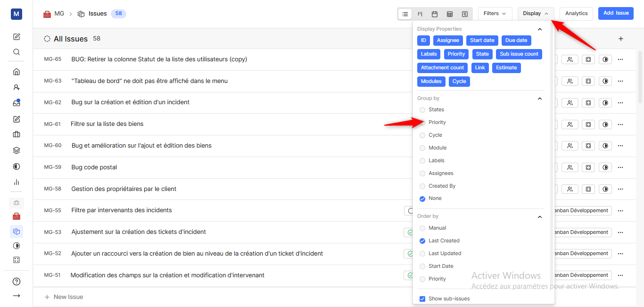The image size is (644, 307).
Task: Uncheck the Show sub-issues checkbox
Action: [422, 299]
